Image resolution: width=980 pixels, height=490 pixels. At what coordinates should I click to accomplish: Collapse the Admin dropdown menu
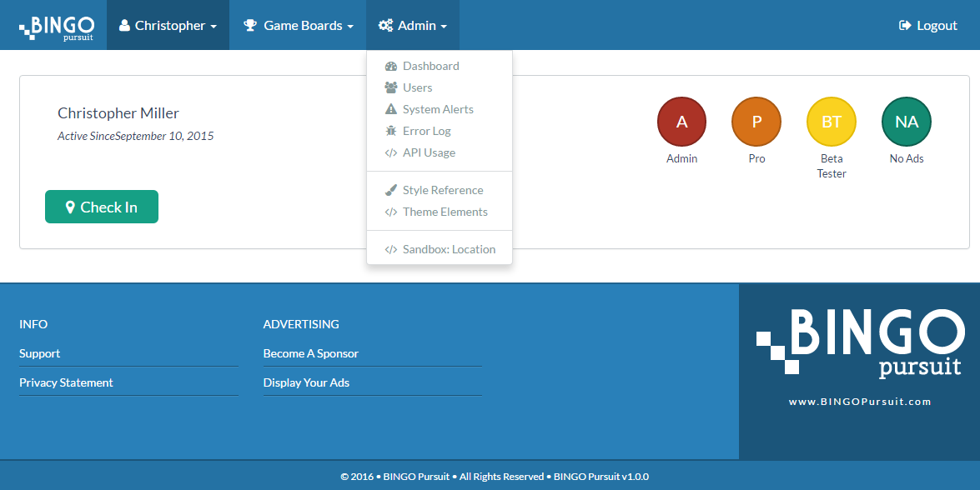tap(412, 26)
